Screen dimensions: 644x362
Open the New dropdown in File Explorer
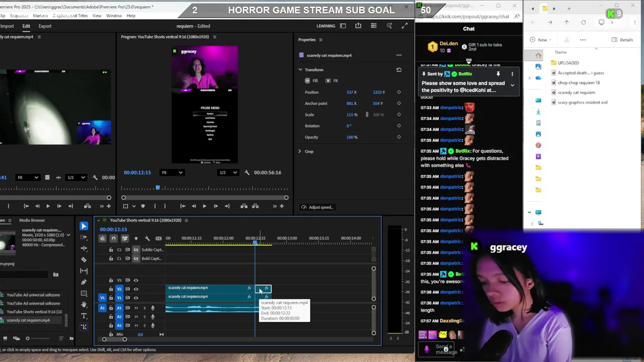click(541, 40)
